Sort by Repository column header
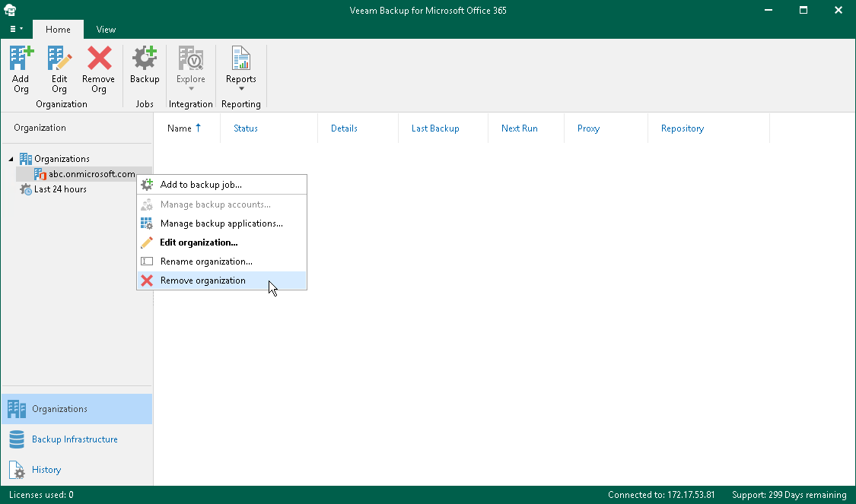Screen dimensions: 856x504 point(682,128)
